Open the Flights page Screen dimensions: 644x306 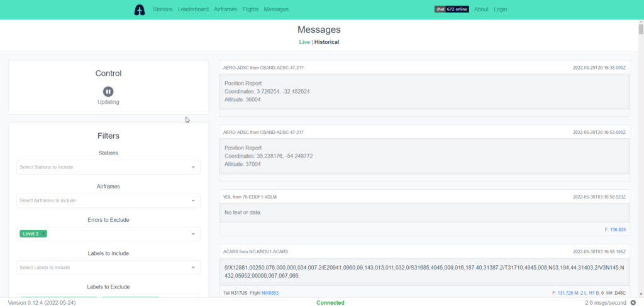point(250,9)
